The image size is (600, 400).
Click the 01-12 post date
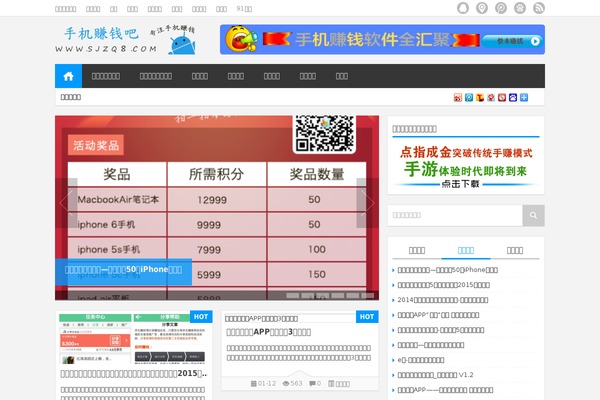tap(267, 384)
